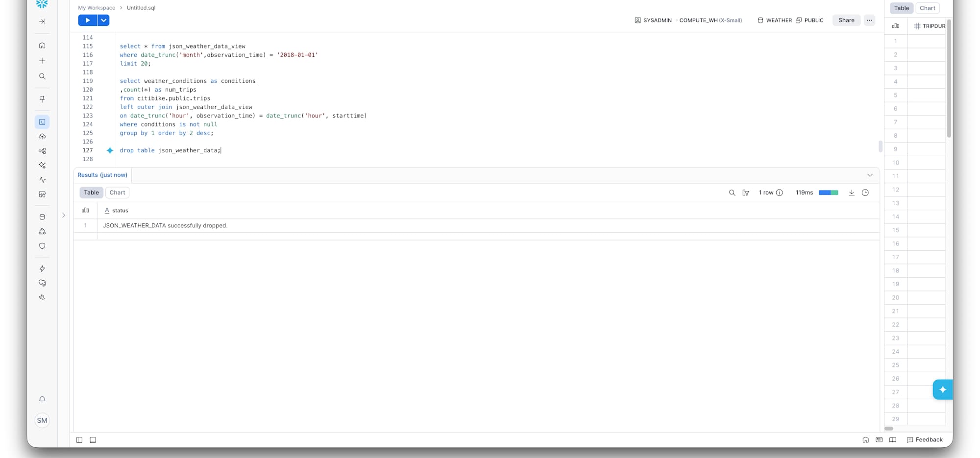Change the SYSADMIN role selector
Viewport: 980px width, 458px height.
[x=653, y=20]
